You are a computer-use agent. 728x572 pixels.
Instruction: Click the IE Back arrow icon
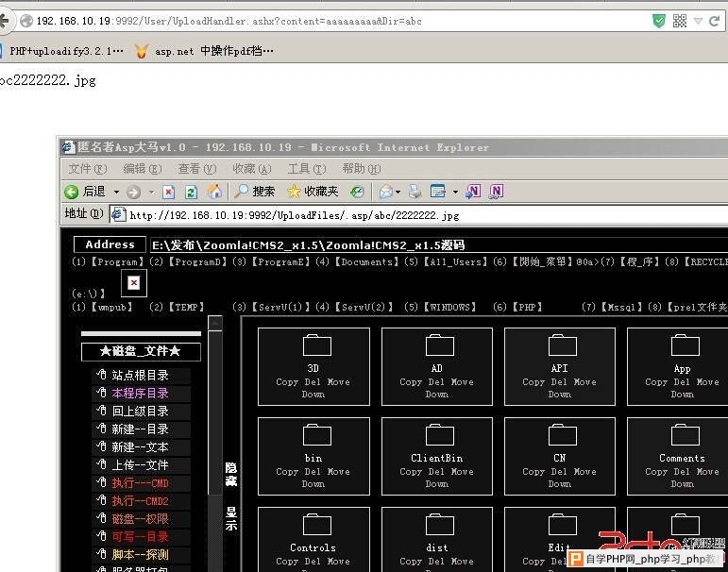click(x=72, y=192)
